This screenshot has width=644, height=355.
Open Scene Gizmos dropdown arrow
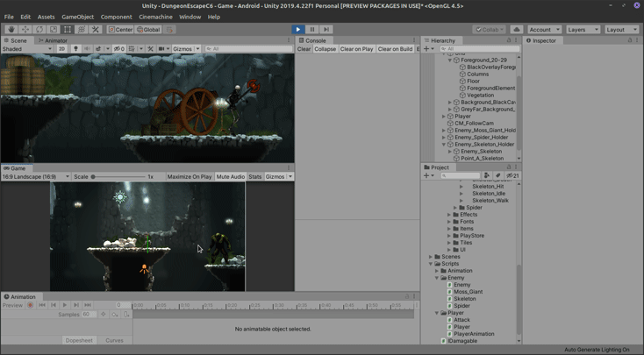197,49
